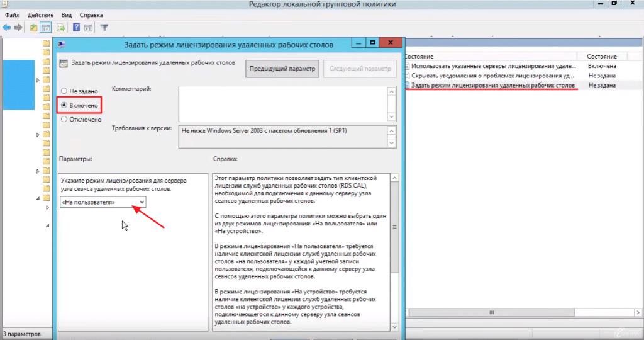Minimize the Редактор локальной групповой политики window
The image size is (644, 340).
click(x=601, y=3)
